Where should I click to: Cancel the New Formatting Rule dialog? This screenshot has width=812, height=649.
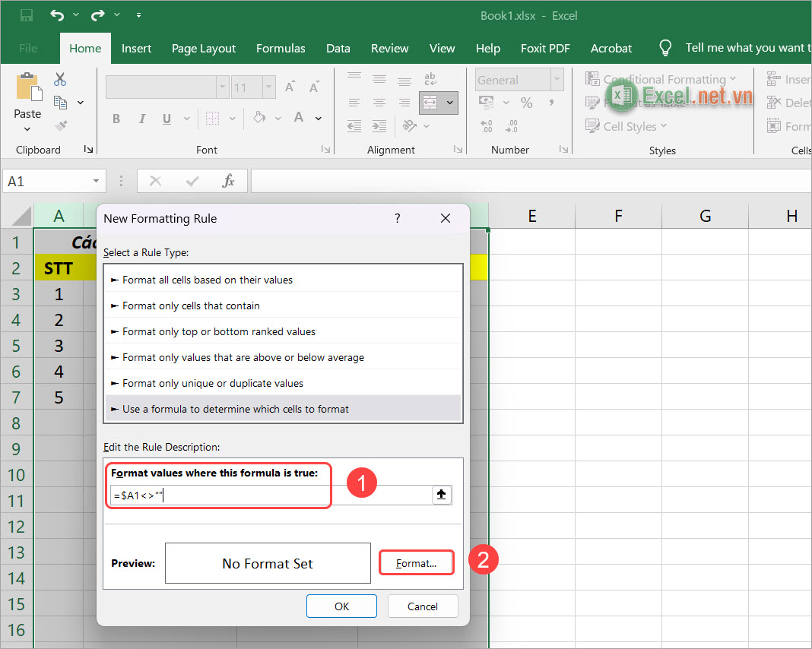[x=423, y=606]
